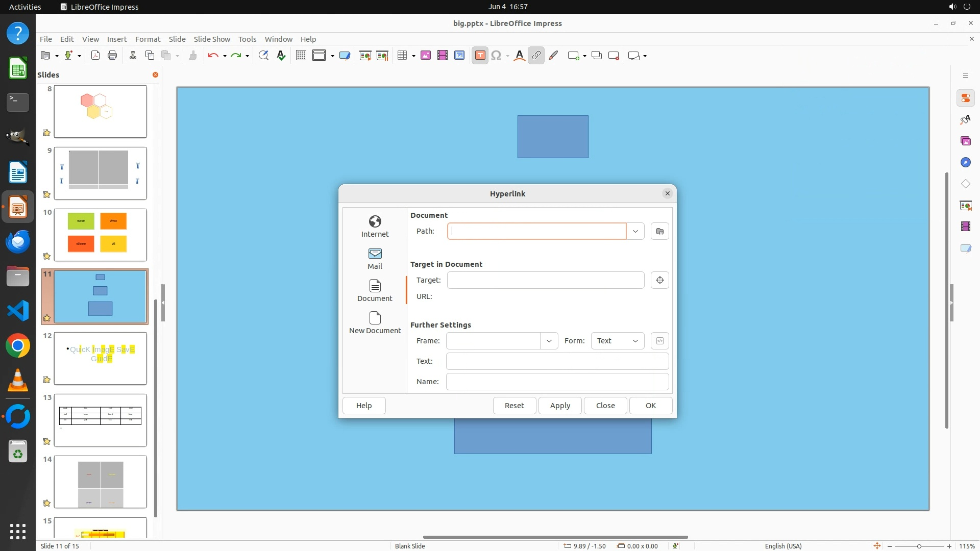Toggle the Insert Text Box tool

(480, 56)
